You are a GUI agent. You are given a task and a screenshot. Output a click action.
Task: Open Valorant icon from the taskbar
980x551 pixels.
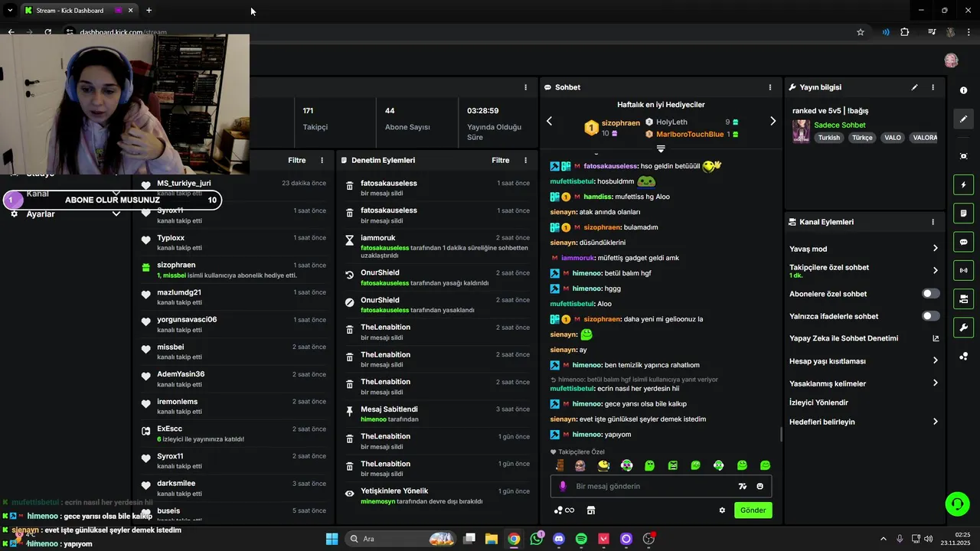click(603, 539)
